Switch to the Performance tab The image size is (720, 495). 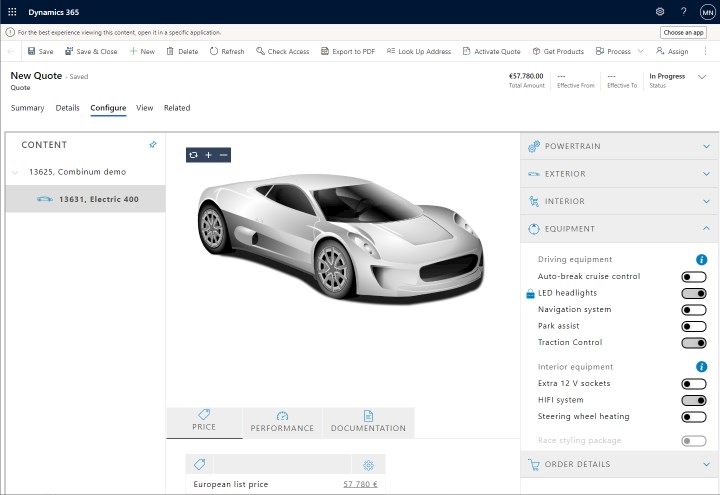(282, 422)
